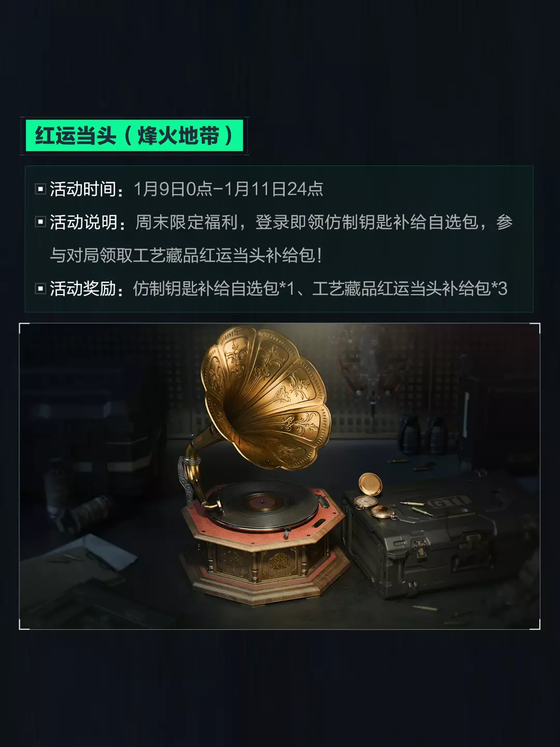560x747 pixels.
Task: Select the bullet icon beside 活动说明
Action: 40,222
